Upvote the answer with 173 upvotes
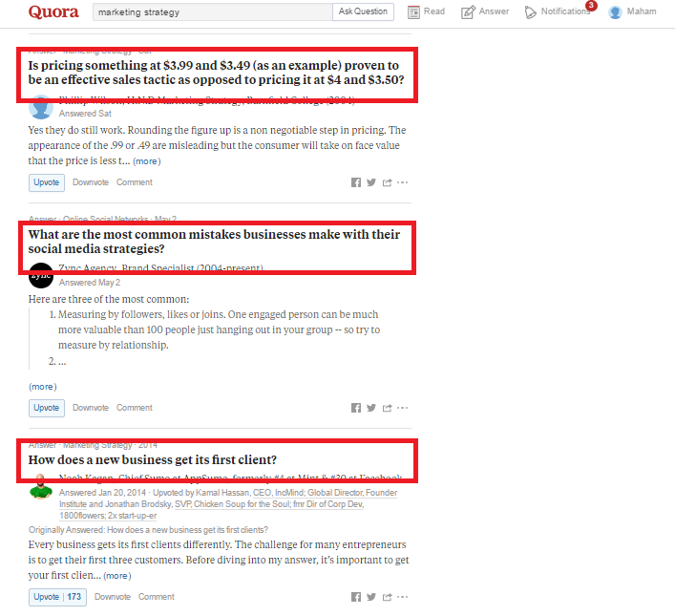This screenshot has height=616, width=675. [57, 597]
